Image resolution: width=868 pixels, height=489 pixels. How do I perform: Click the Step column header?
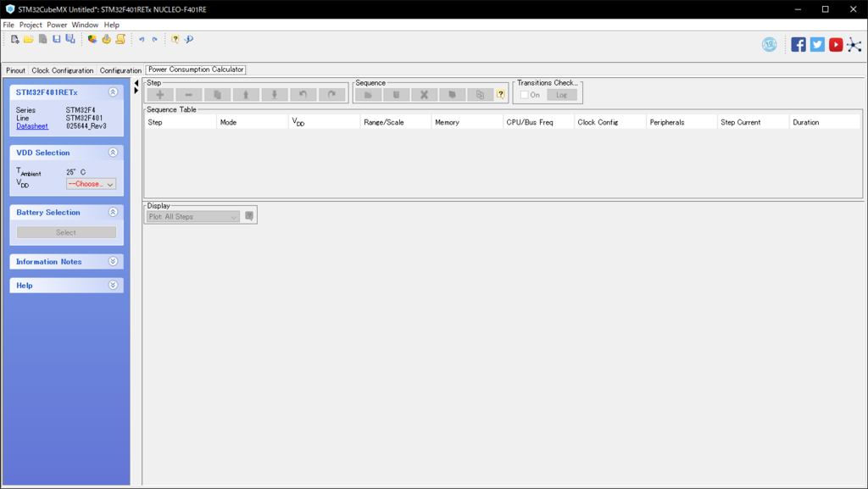pos(181,122)
